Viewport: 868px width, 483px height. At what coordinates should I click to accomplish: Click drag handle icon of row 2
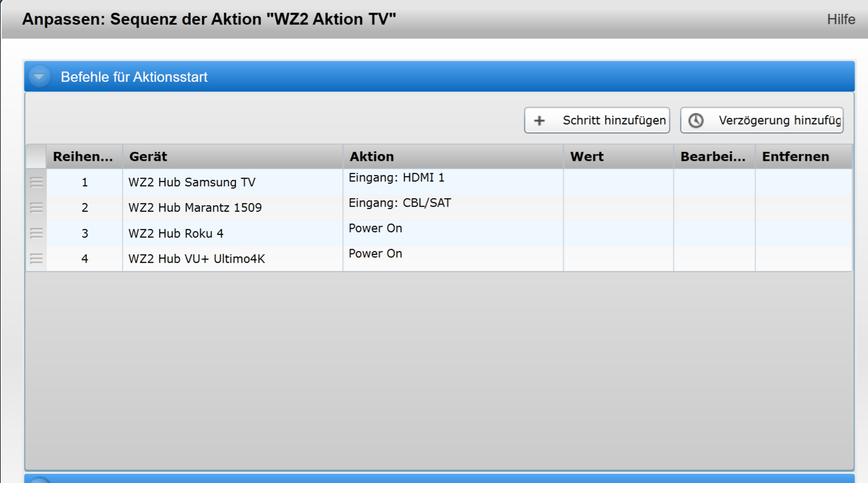36,208
